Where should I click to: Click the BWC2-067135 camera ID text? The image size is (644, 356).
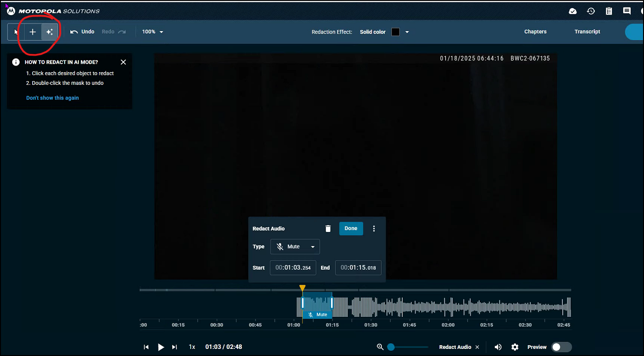(x=530, y=58)
